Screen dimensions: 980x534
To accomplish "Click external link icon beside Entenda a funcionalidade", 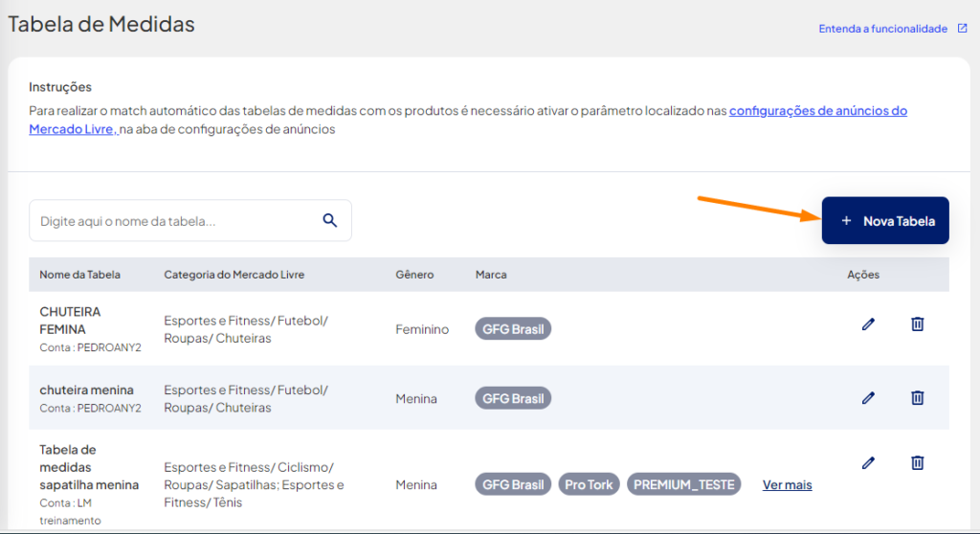I will (x=962, y=28).
